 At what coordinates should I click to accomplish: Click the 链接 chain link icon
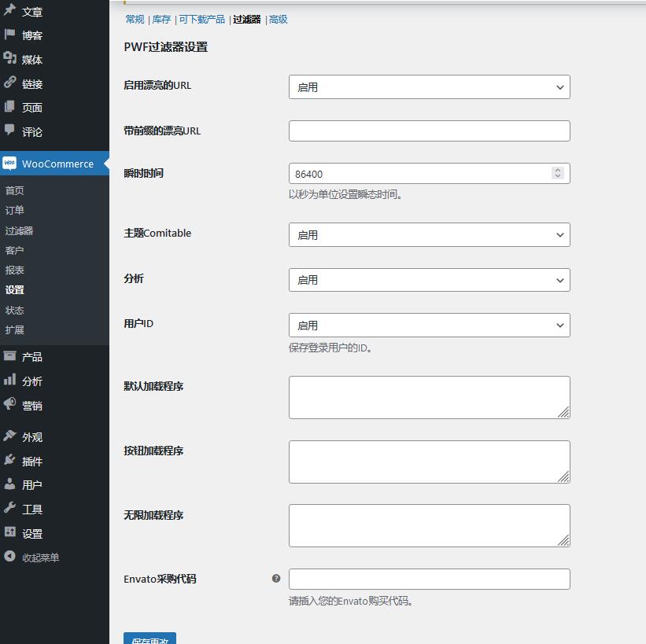pos(9,83)
